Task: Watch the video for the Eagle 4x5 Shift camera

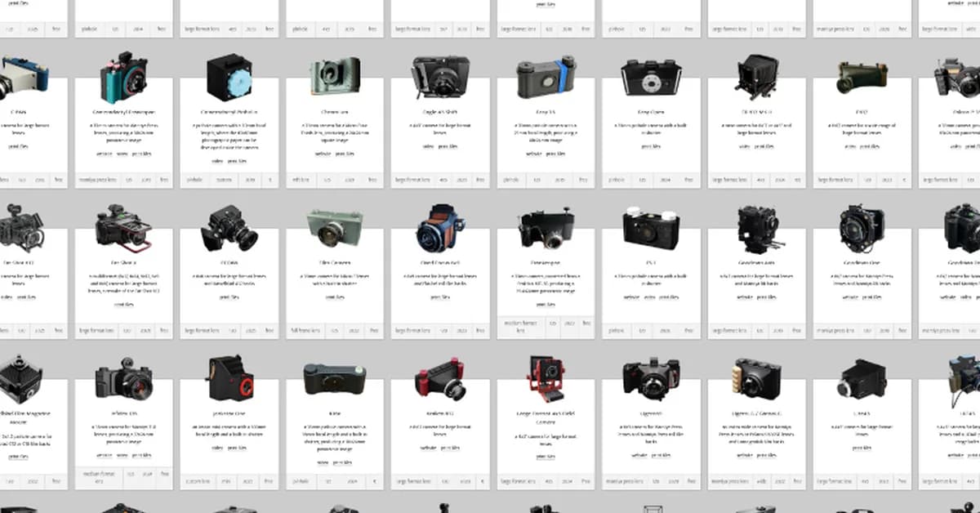Action: click(428, 147)
